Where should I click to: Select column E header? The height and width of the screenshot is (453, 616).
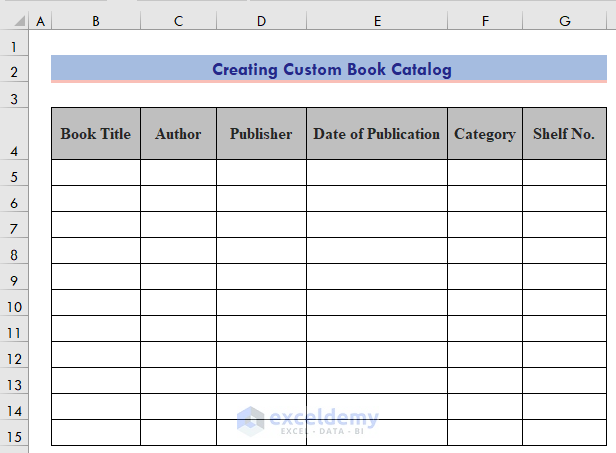click(377, 21)
